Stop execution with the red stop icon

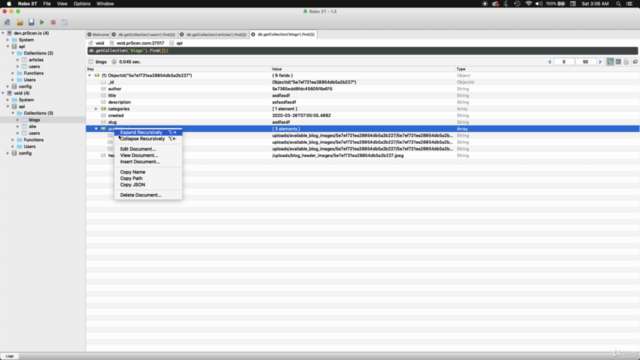53,22
